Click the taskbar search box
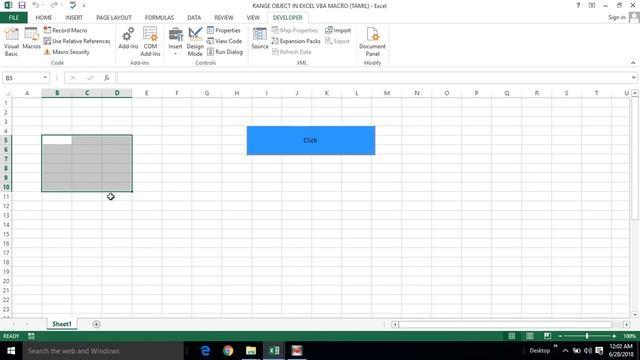Screen dimensions: 640x360 tap(103, 351)
